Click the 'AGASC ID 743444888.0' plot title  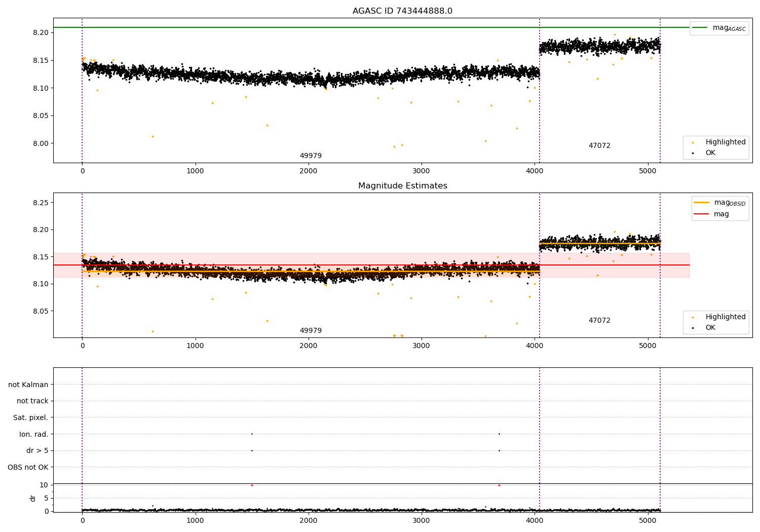tap(402, 11)
